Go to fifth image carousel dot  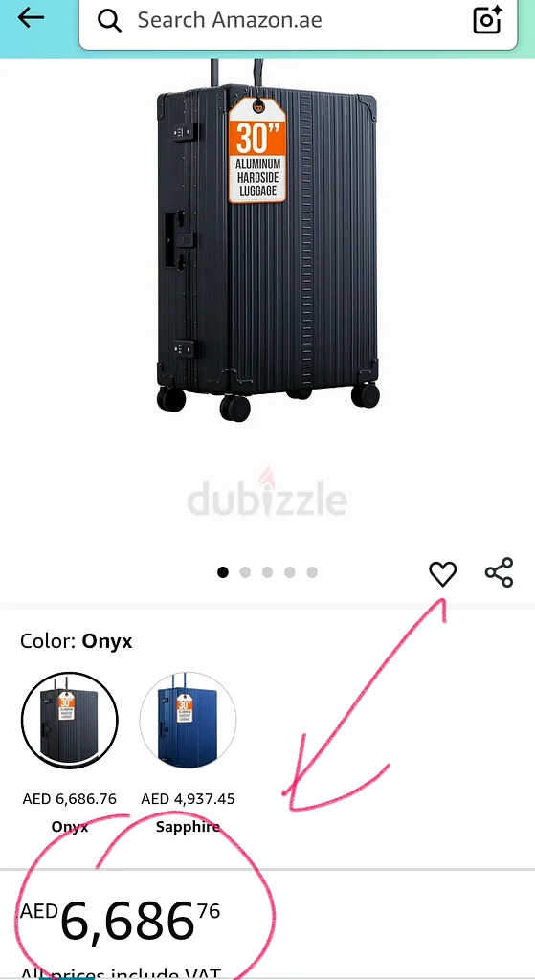(x=312, y=572)
